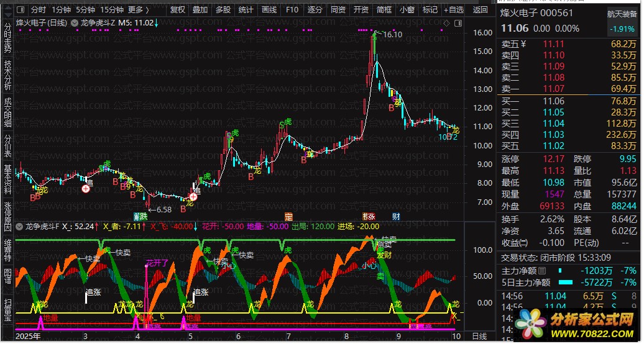Click the 交易状态 闭市阶段 status line
The width and height of the screenshot is (644, 344).
556,258
